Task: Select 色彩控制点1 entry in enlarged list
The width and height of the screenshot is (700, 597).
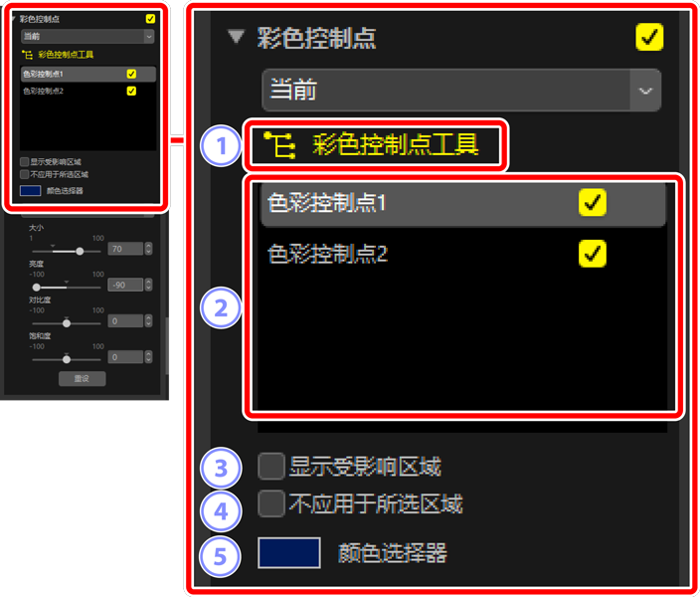Action: tap(463, 203)
